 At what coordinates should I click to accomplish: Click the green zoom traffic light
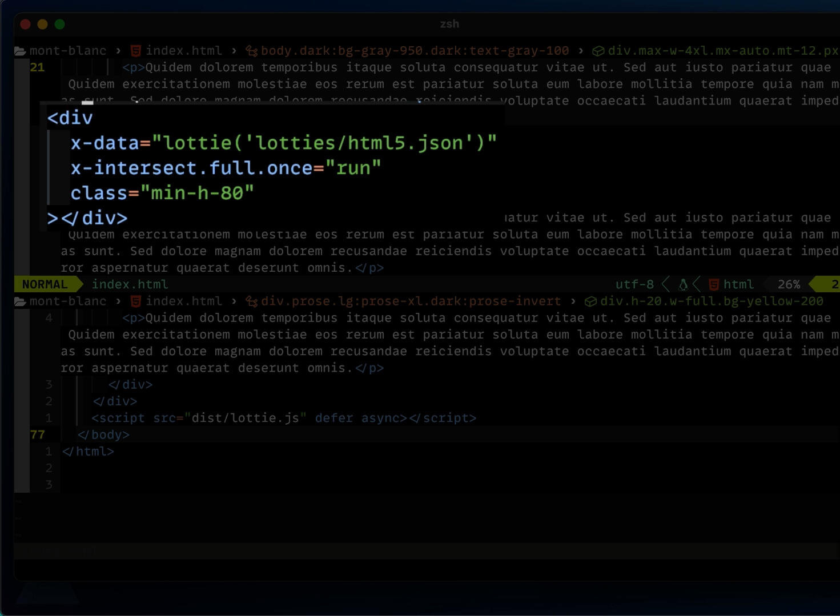pos(59,24)
